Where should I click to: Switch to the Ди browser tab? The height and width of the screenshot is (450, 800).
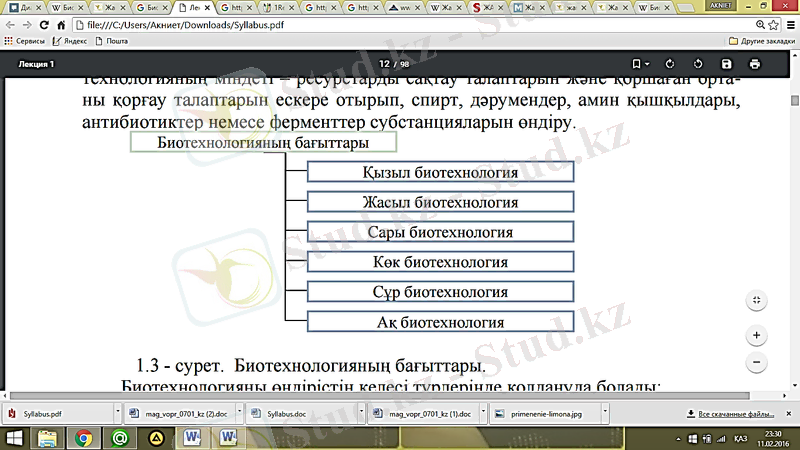pyautogui.click(x=25, y=8)
